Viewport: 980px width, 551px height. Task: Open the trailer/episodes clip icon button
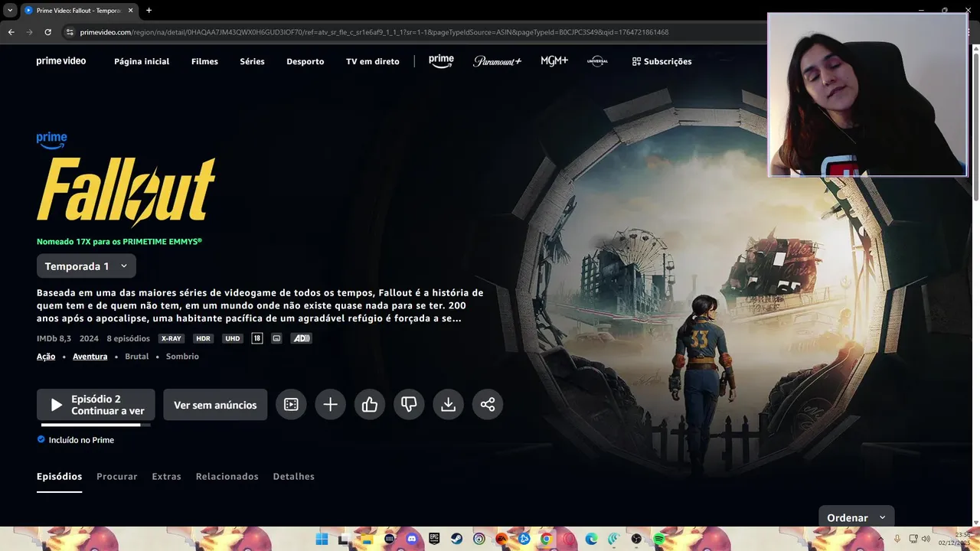291,405
